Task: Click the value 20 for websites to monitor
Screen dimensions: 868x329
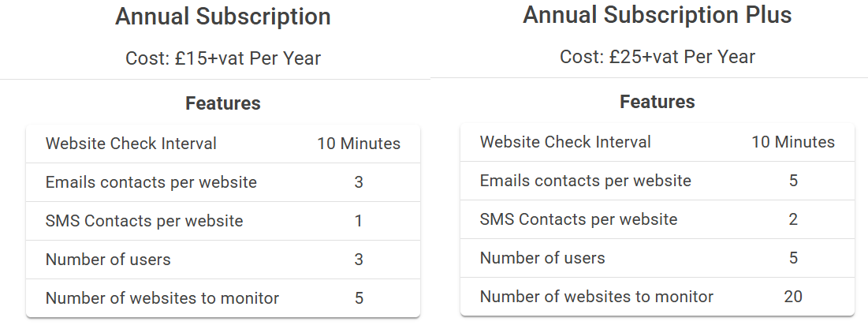Action: click(793, 297)
